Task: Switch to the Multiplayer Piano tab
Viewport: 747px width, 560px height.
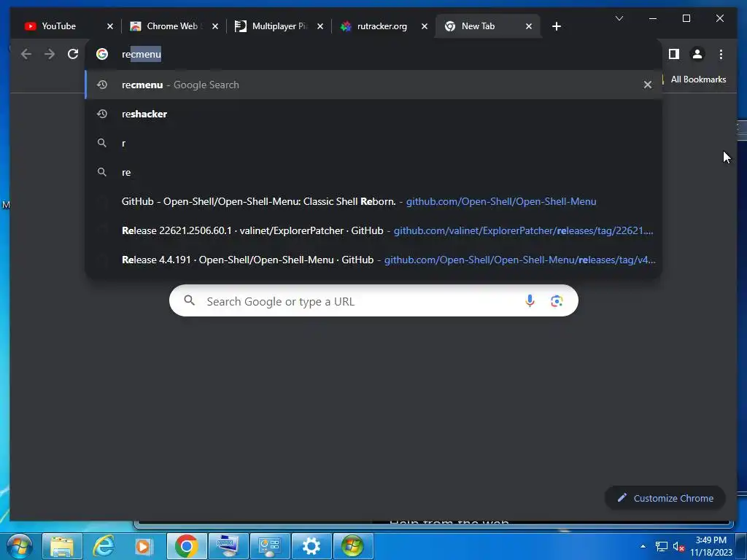Action: pos(279,26)
